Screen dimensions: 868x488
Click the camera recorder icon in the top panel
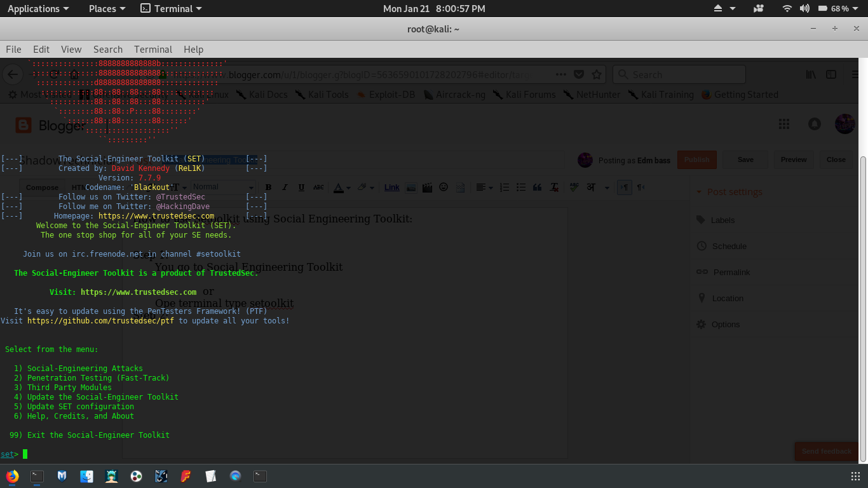[x=758, y=8]
